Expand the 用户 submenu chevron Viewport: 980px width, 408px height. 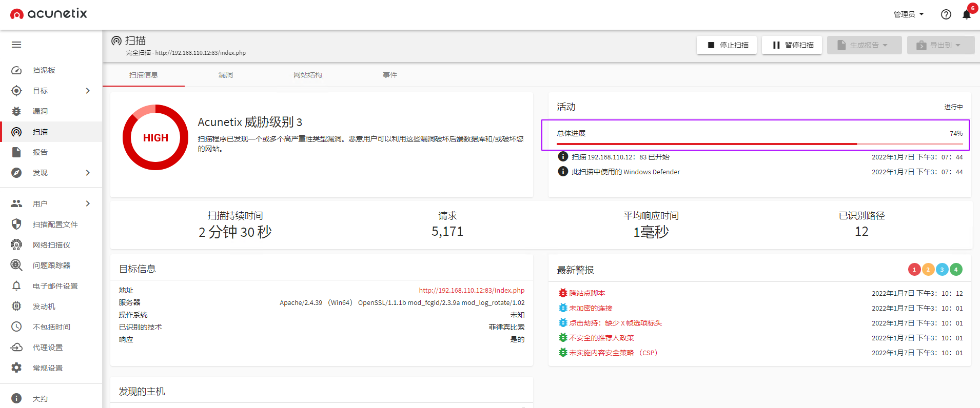(88, 203)
